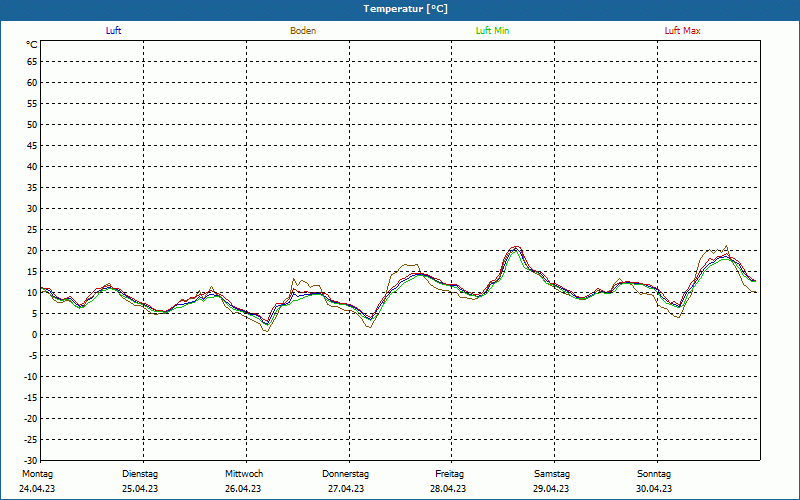Select the 'Freitag' day label
800x500 pixels.
click(449, 474)
